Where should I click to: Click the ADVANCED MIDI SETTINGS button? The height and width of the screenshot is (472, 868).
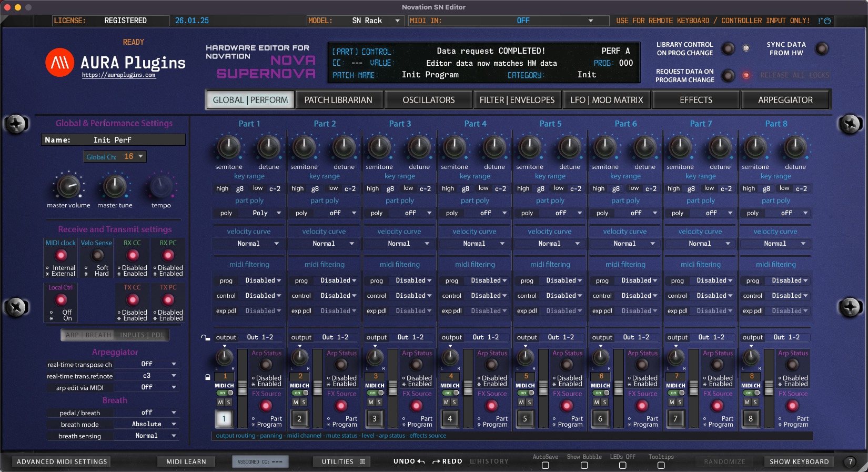(62, 461)
